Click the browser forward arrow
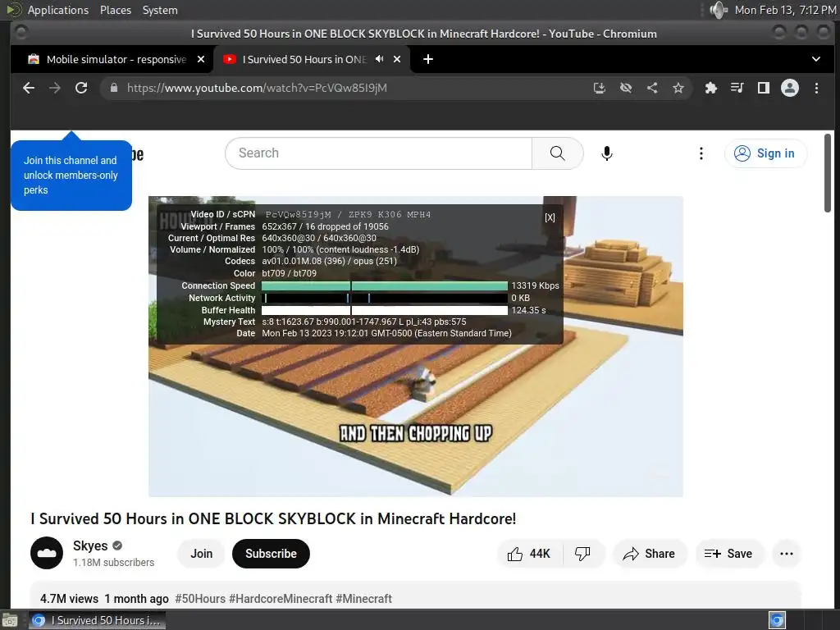This screenshot has height=630, width=840. 55,88
